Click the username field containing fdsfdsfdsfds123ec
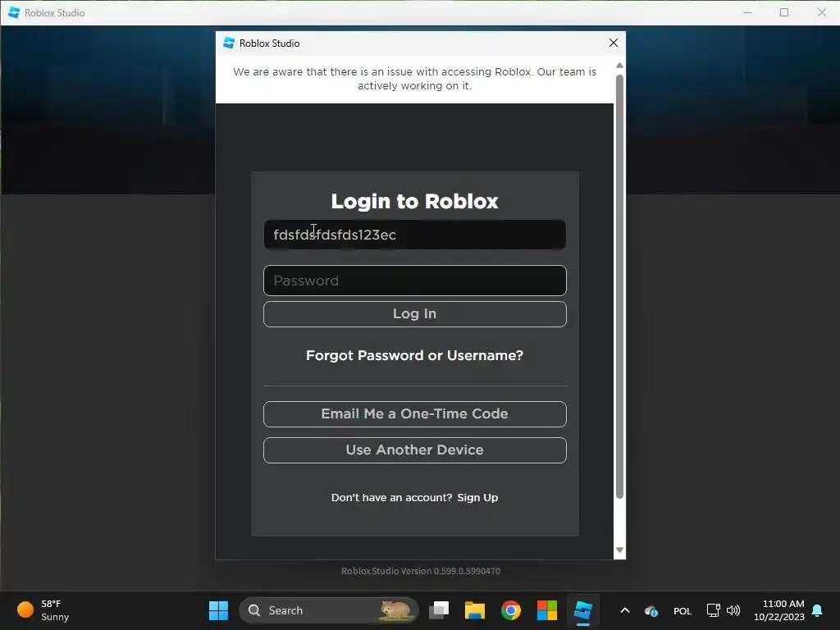840x630 pixels. (414, 235)
